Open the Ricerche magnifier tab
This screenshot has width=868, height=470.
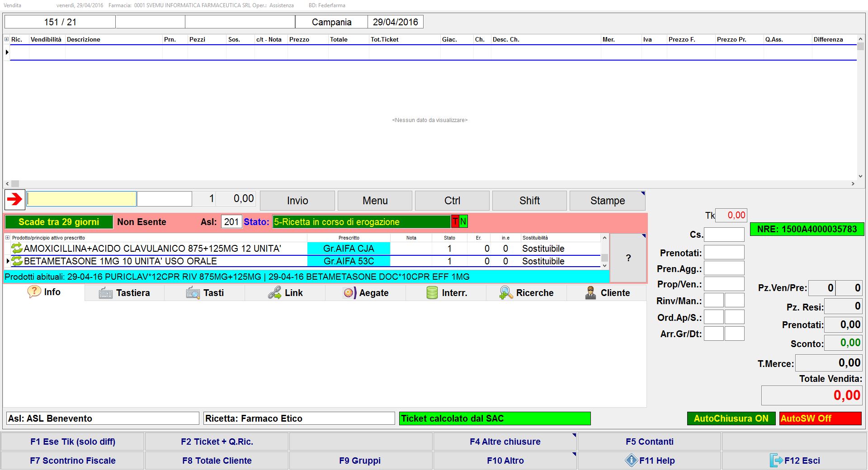click(x=526, y=293)
